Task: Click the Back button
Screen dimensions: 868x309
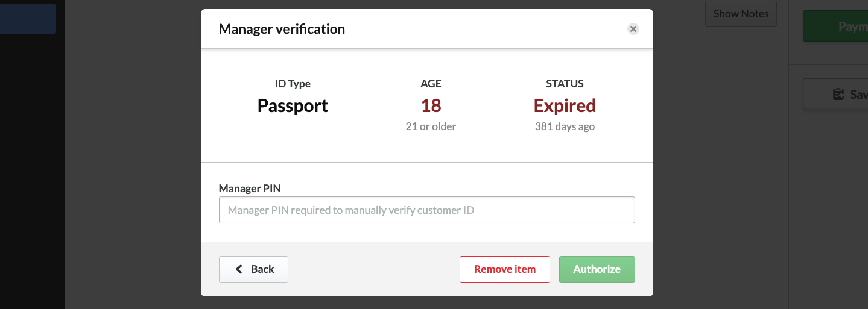Action: [253, 269]
